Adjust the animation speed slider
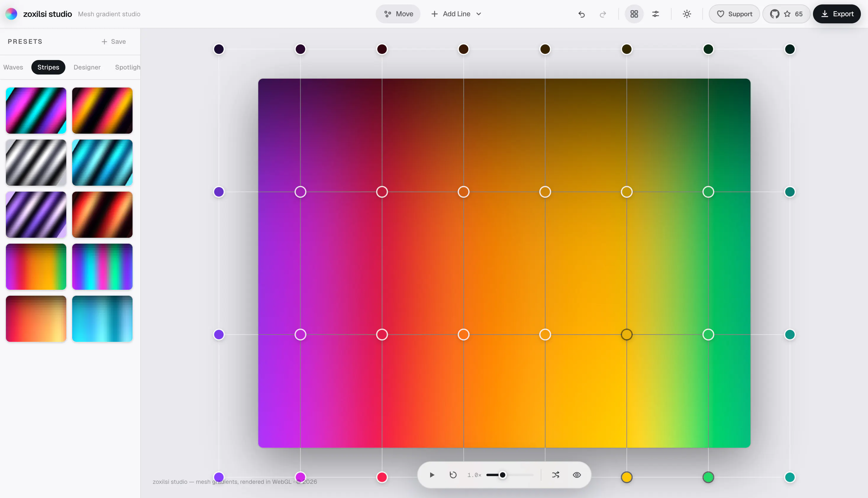868x498 pixels. point(510,475)
